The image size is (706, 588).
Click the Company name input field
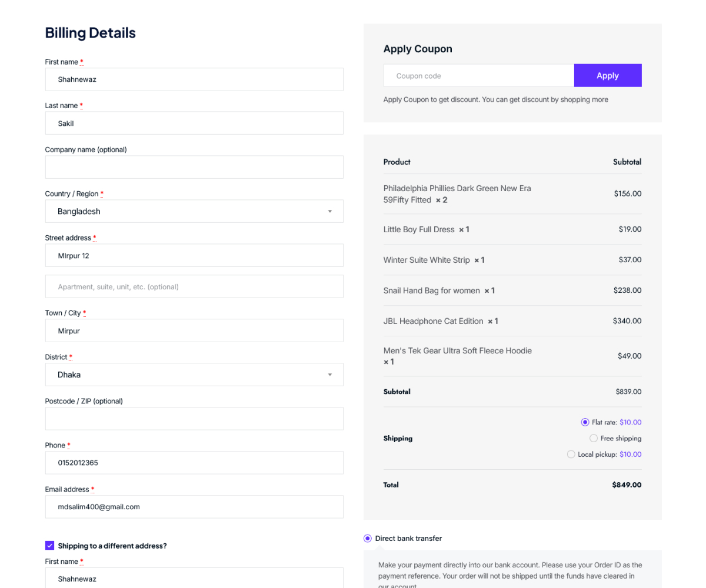(194, 168)
